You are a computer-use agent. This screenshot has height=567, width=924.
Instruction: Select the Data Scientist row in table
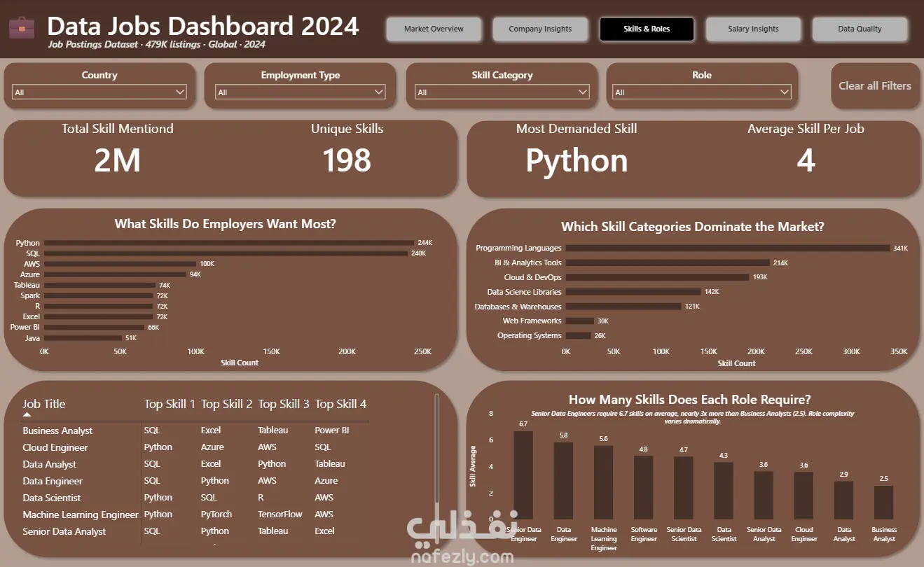coord(195,498)
